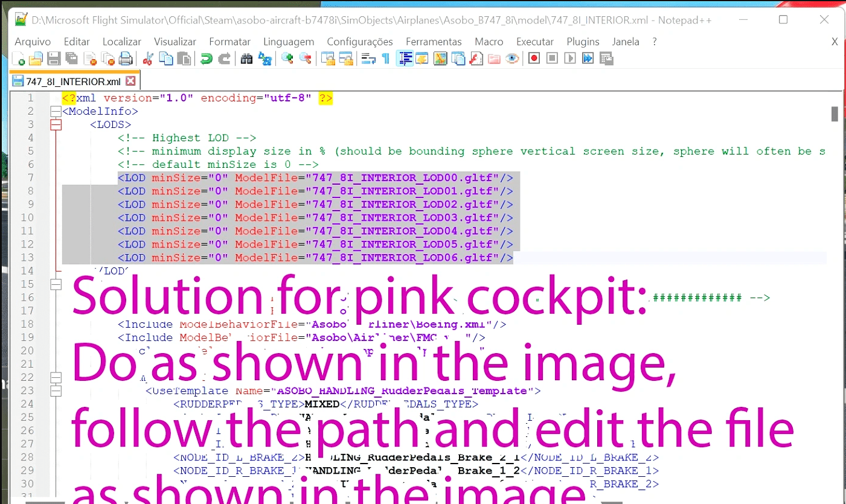This screenshot has width=846, height=504.
Task: Select the 747_8I_INTERIOR.xml tab
Action: point(72,81)
